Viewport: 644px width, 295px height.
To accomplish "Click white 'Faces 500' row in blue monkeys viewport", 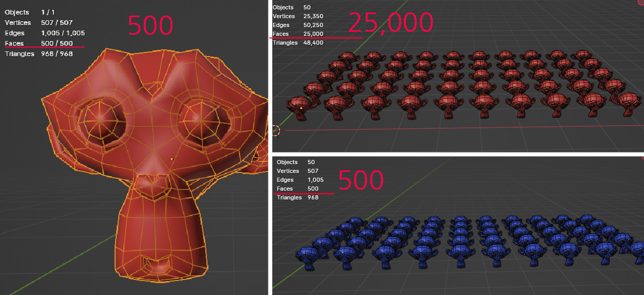I will point(298,189).
